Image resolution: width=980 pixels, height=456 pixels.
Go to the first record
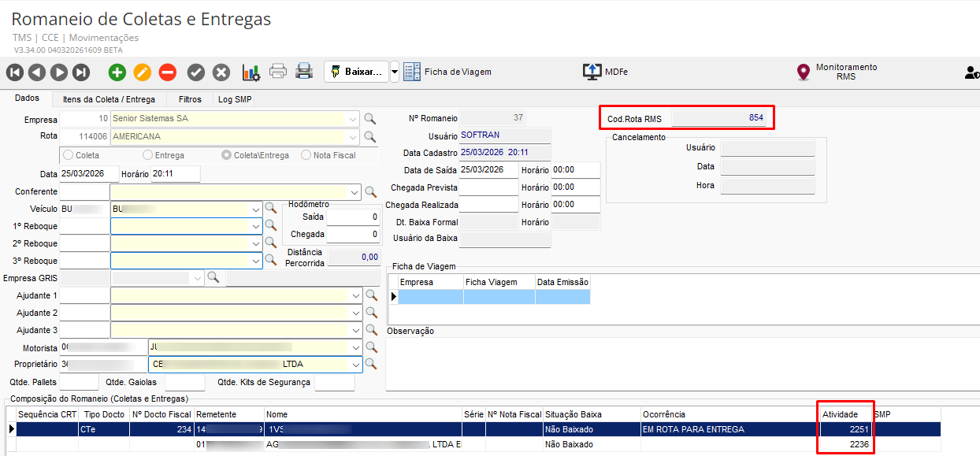(x=15, y=72)
